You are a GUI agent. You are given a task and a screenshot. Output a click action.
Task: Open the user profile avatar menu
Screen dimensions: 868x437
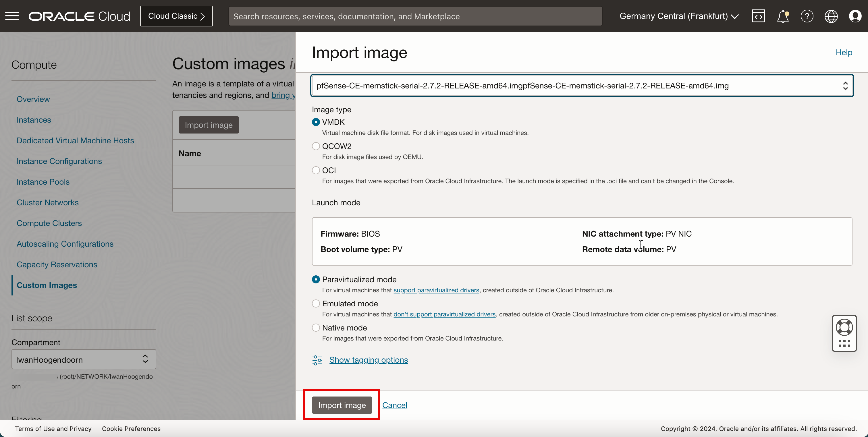(x=855, y=16)
